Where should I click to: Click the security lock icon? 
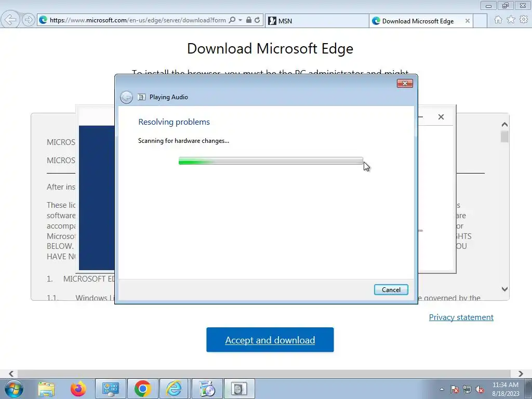(249, 20)
